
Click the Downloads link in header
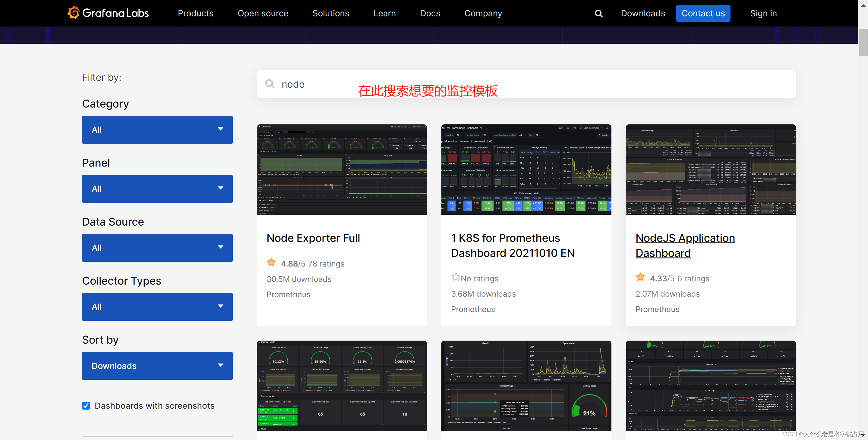coord(643,14)
